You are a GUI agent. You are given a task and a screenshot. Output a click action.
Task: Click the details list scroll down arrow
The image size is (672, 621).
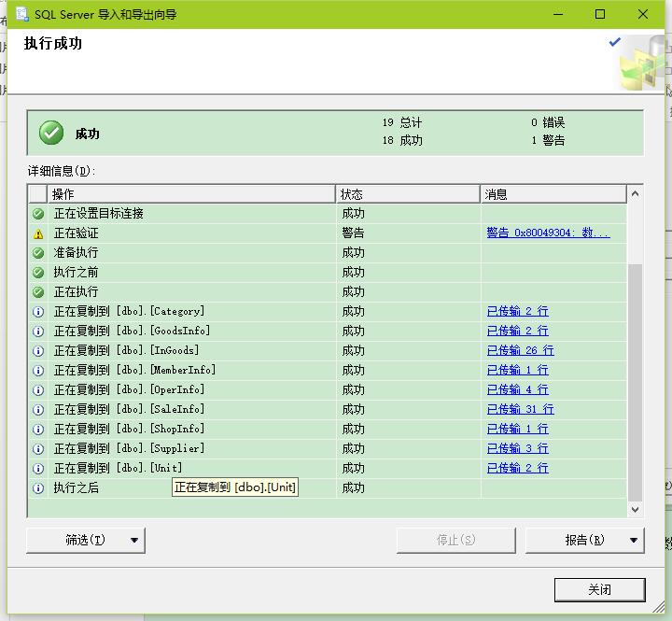[636, 510]
